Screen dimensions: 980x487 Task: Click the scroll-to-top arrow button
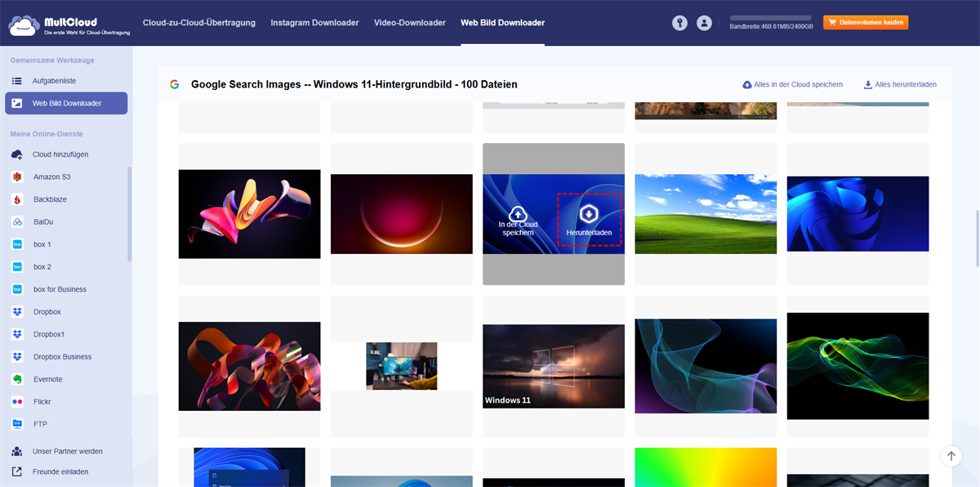click(x=951, y=456)
